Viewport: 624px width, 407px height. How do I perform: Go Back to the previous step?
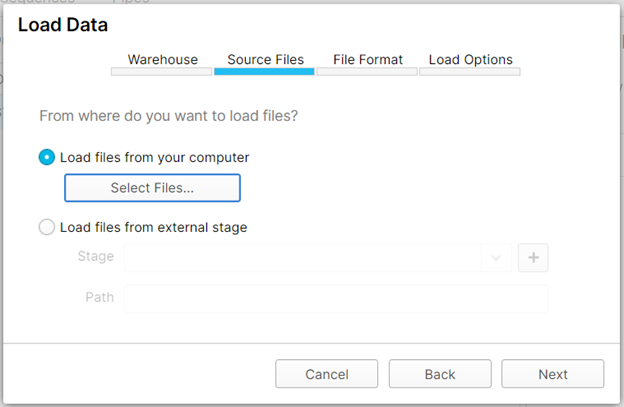(x=440, y=374)
